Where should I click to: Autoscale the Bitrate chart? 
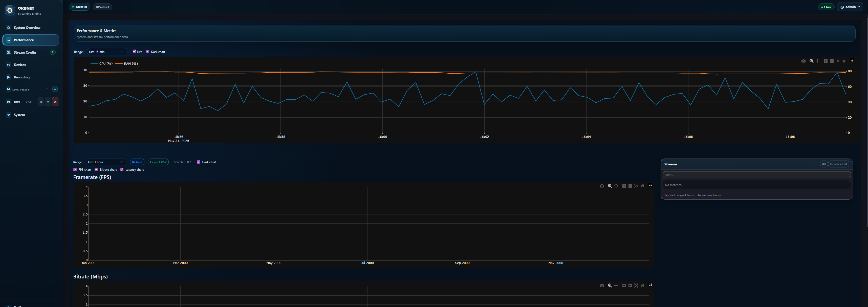point(636,286)
